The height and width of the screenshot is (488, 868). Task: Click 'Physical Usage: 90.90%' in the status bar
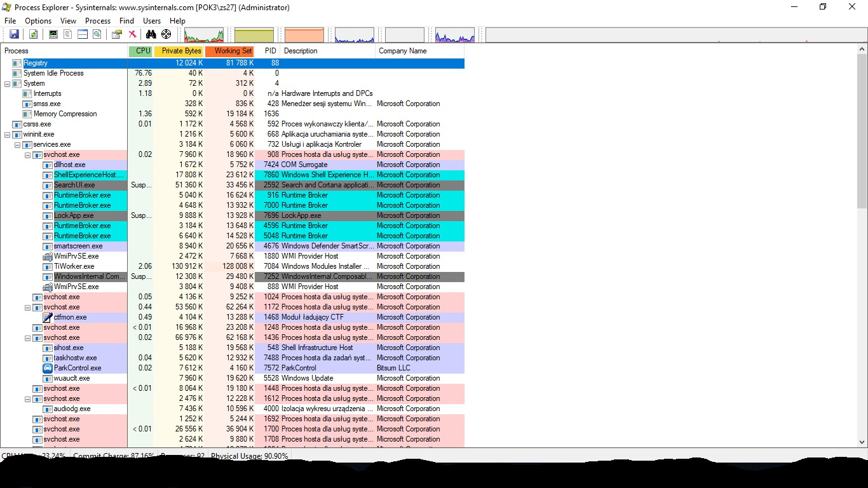(250, 456)
